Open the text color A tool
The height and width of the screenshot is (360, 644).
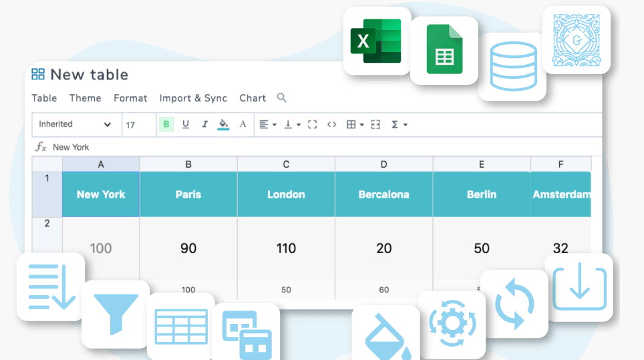point(243,124)
